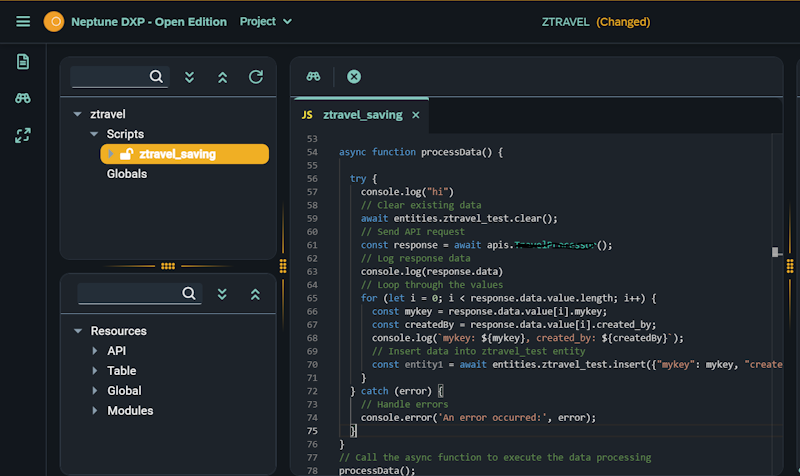Expand all nodes in the Resources panel
This screenshot has width=800, height=476.
[x=223, y=294]
